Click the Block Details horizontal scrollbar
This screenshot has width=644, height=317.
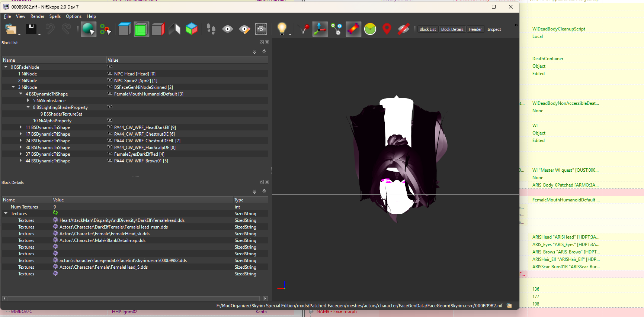(133, 298)
